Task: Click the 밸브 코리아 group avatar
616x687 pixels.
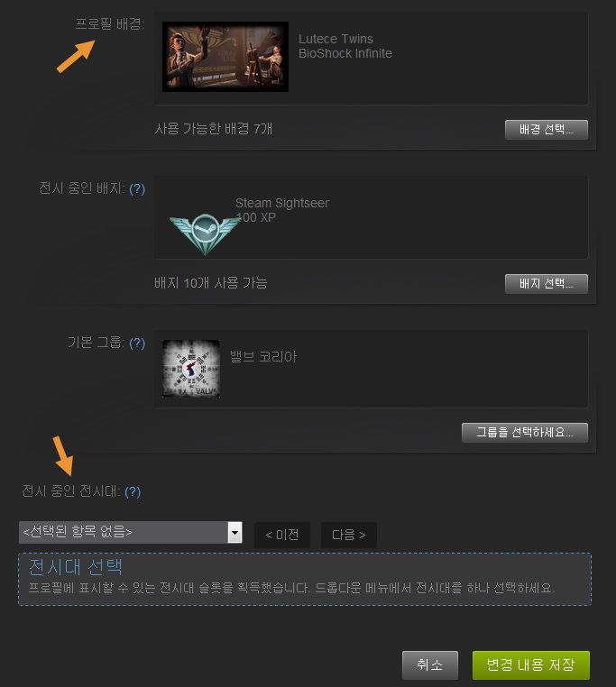Action: coord(191,369)
